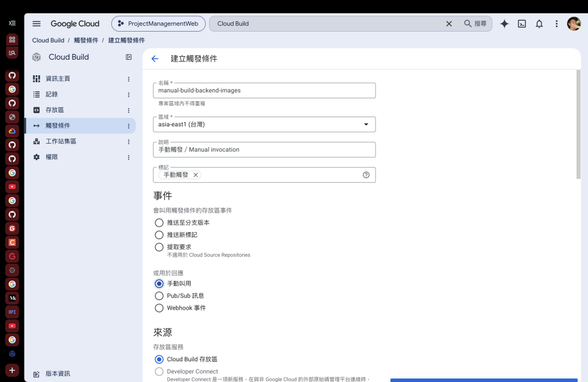The height and width of the screenshot is (382, 588).
Task: Click the Cloud Build product logo icon
Action: tap(36, 57)
